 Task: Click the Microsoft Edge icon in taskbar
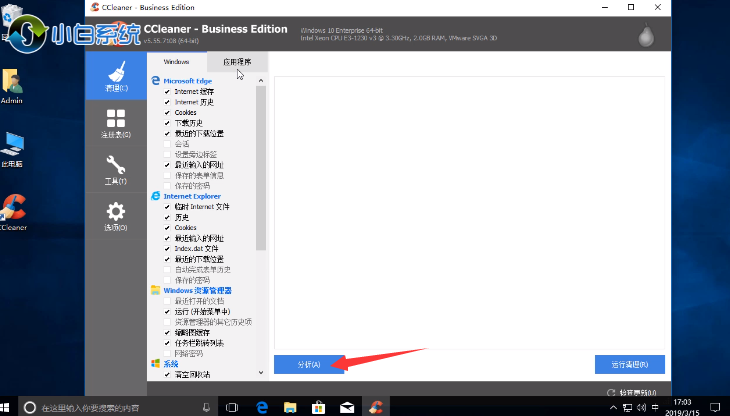click(262, 407)
